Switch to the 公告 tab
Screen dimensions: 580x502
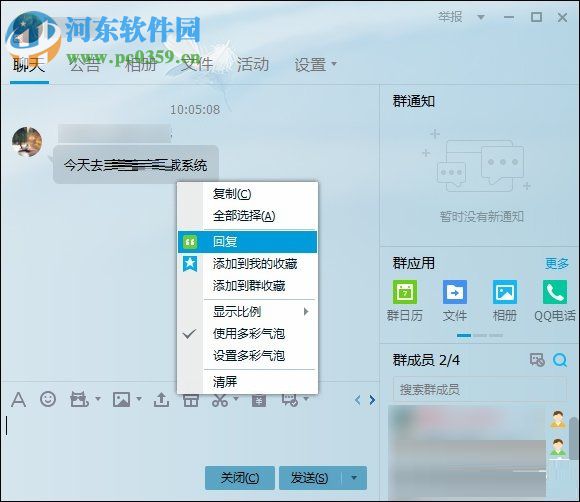85,65
